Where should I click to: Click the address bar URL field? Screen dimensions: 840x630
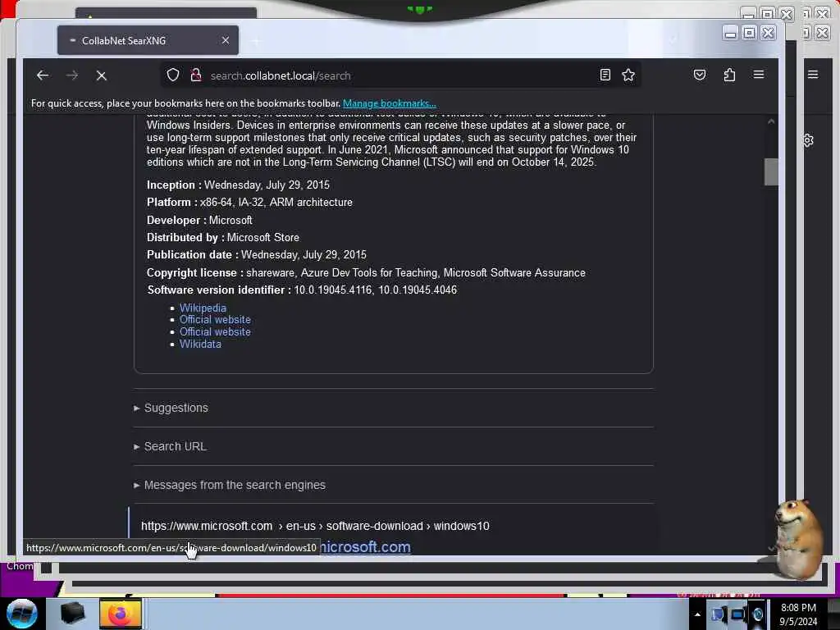tap(400, 75)
